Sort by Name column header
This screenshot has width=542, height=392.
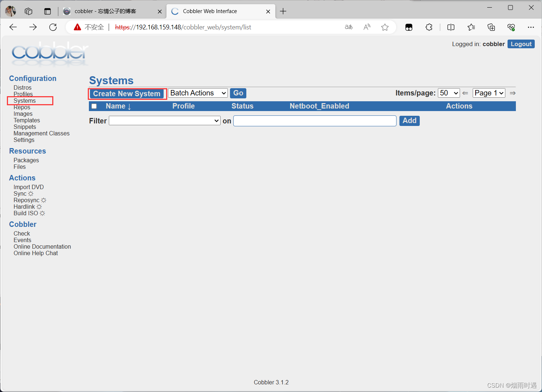click(x=118, y=106)
